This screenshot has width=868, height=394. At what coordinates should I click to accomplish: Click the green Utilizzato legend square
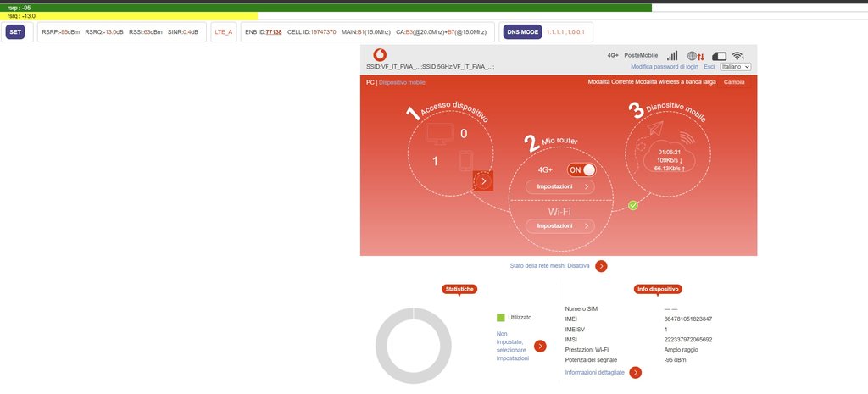(500, 318)
